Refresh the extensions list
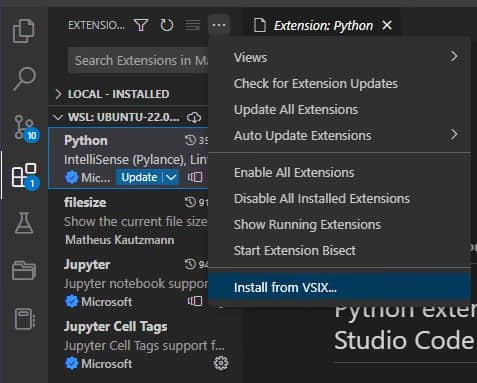The height and width of the screenshot is (383, 477). (167, 25)
